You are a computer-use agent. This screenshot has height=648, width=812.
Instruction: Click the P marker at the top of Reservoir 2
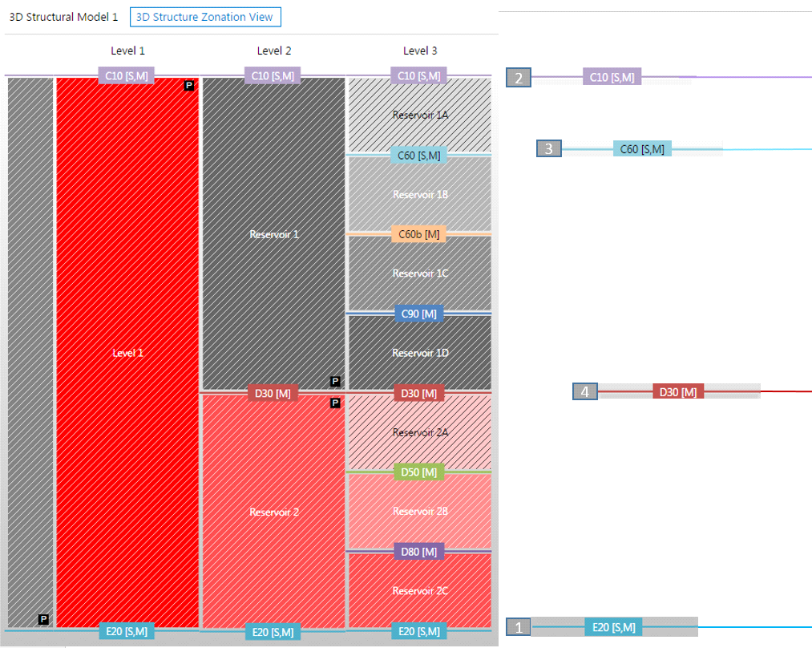pos(335,403)
